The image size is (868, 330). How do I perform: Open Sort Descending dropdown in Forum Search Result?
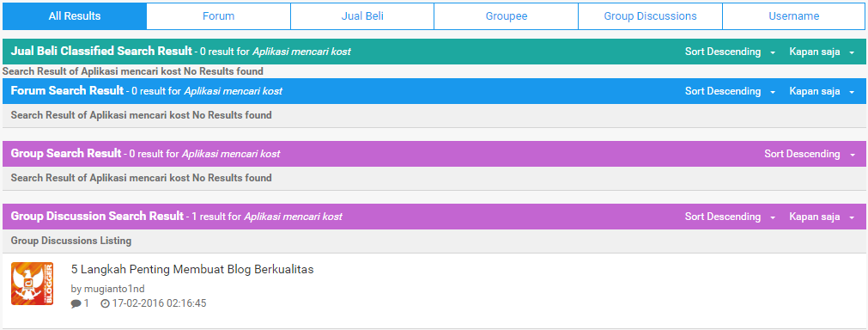730,91
